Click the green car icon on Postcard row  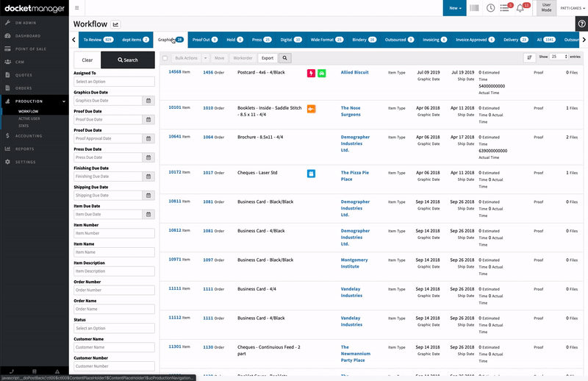coord(322,74)
